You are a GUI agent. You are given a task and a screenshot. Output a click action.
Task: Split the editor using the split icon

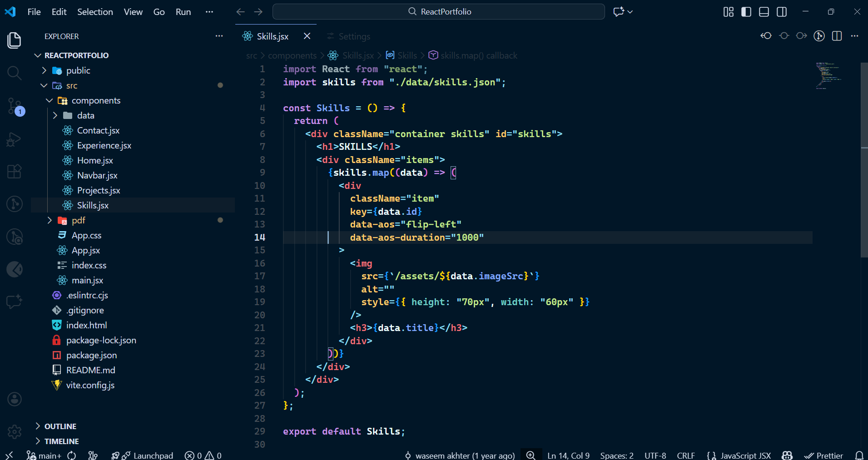[x=837, y=35]
